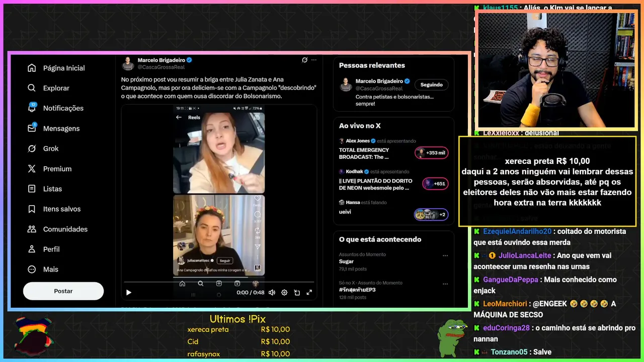The width and height of the screenshot is (644, 362).
Task: Open Marcelo Brigadeiro in Pessoas relevantes
Action: pos(379,81)
